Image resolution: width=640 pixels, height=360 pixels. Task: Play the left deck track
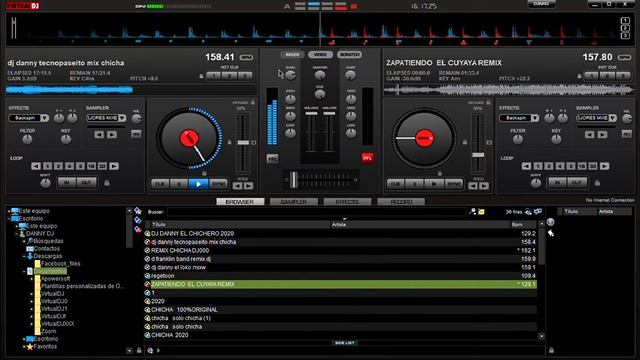click(x=198, y=184)
